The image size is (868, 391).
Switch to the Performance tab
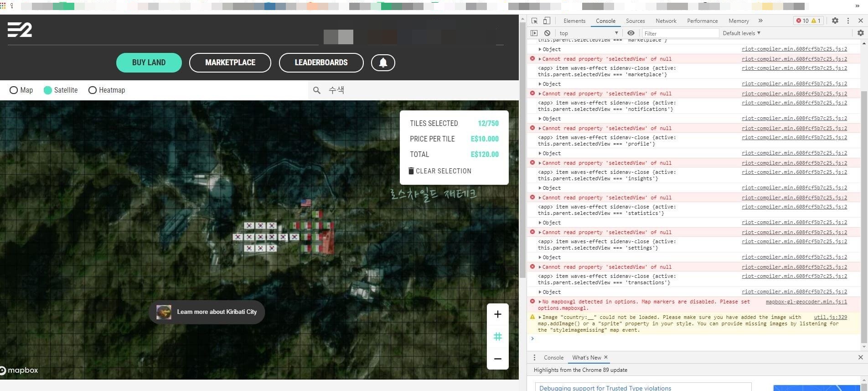[x=702, y=21]
